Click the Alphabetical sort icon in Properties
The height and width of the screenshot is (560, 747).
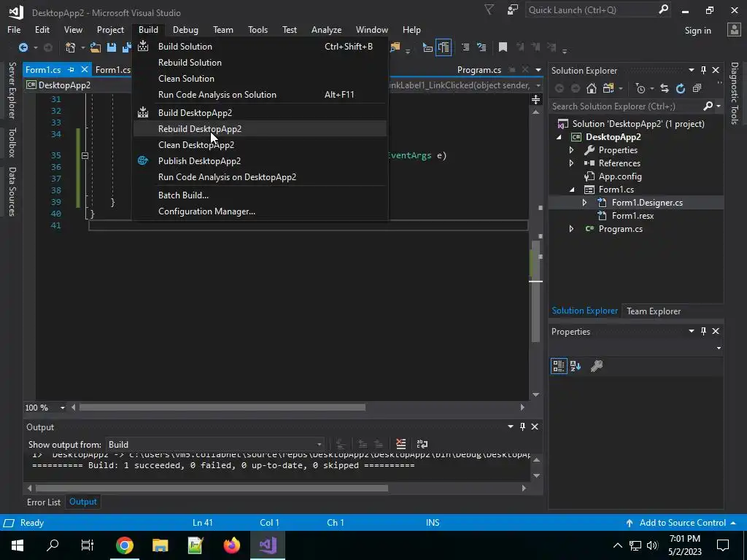pyautogui.click(x=576, y=366)
